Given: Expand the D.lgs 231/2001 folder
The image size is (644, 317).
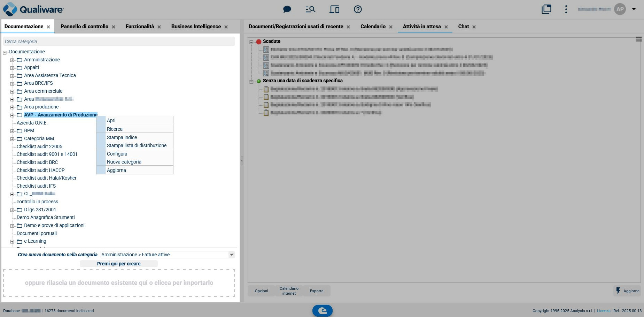Looking at the screenshot, I should point(12,210).
